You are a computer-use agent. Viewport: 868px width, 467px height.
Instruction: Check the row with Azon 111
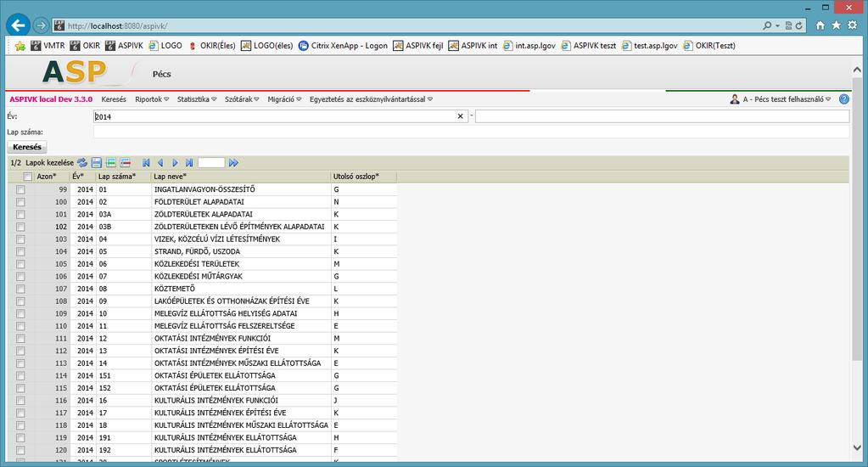[20, 339]
